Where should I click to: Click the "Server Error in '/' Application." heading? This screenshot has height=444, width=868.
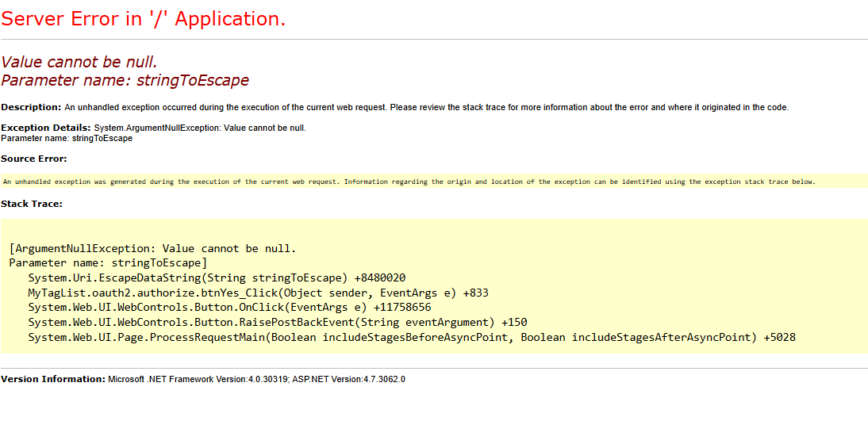144,19
